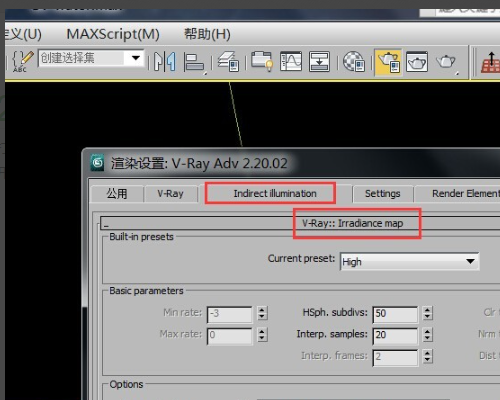Expand the named selection set dropdown
The height and width of the screenshot is (400, 500).
pos(135,58)
